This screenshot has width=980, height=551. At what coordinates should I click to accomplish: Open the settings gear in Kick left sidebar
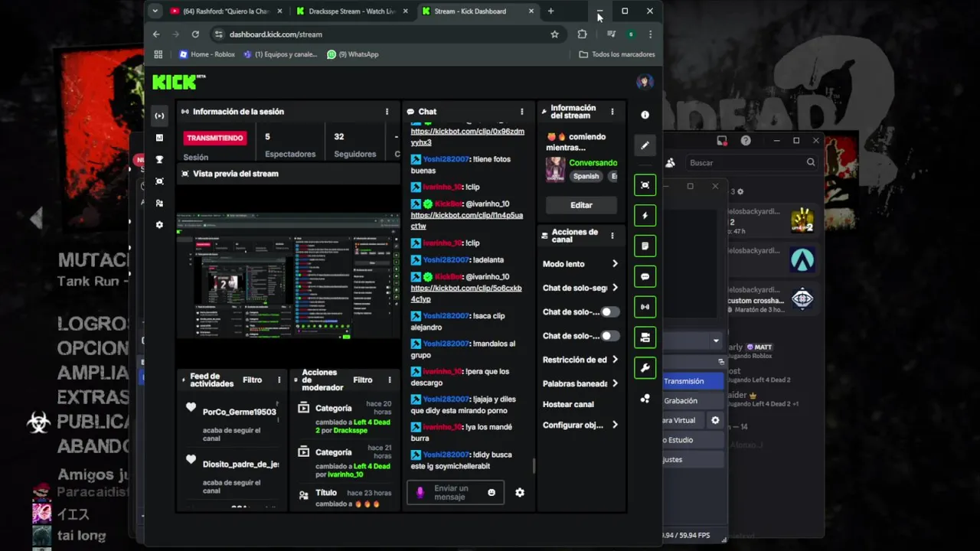pos(159,225)
